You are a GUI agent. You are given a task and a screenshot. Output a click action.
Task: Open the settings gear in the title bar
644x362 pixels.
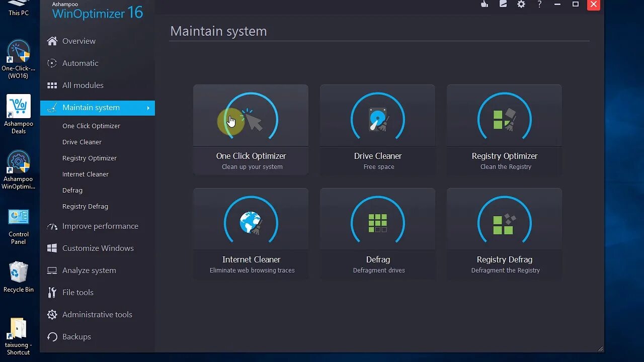pyautogui.click(x=521, y=4)
